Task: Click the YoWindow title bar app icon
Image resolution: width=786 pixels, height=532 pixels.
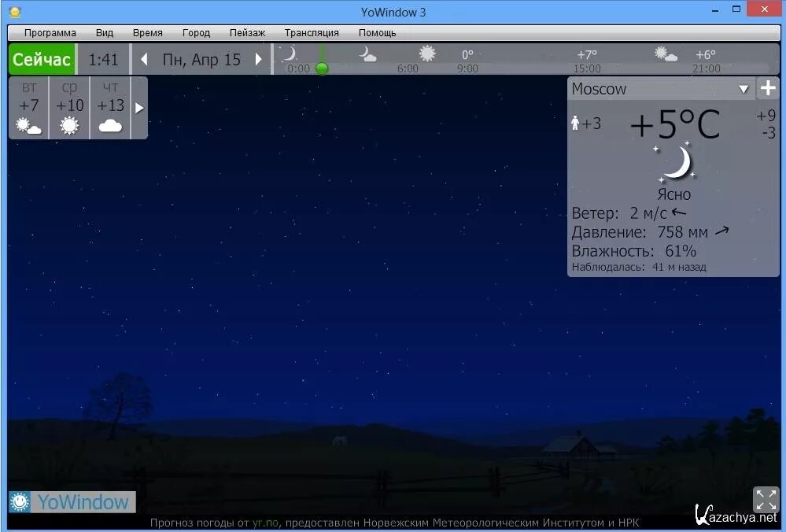Action: pyautogui.click(x=15, y=12)
